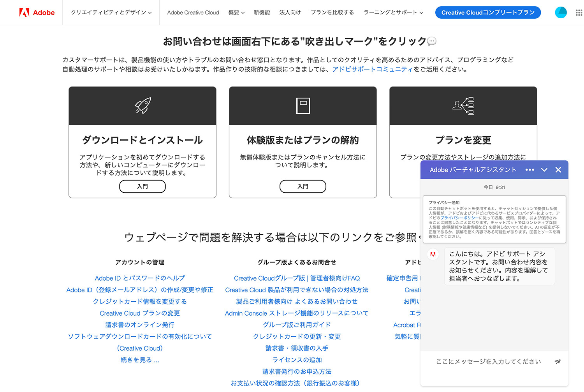Viewport: 584px width, 392px height.
Task: Open Adobe Creative Cloud nav item
Action: click(x=193, y=12)
